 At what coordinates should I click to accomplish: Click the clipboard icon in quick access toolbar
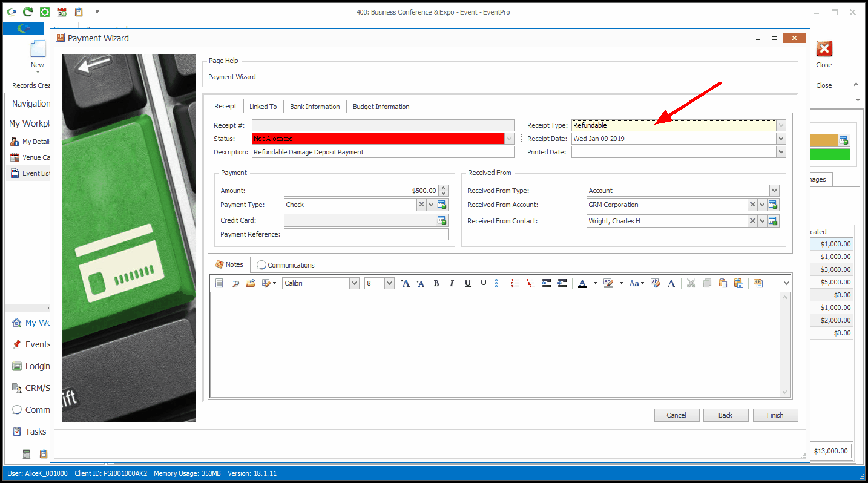tap(79, 11)
